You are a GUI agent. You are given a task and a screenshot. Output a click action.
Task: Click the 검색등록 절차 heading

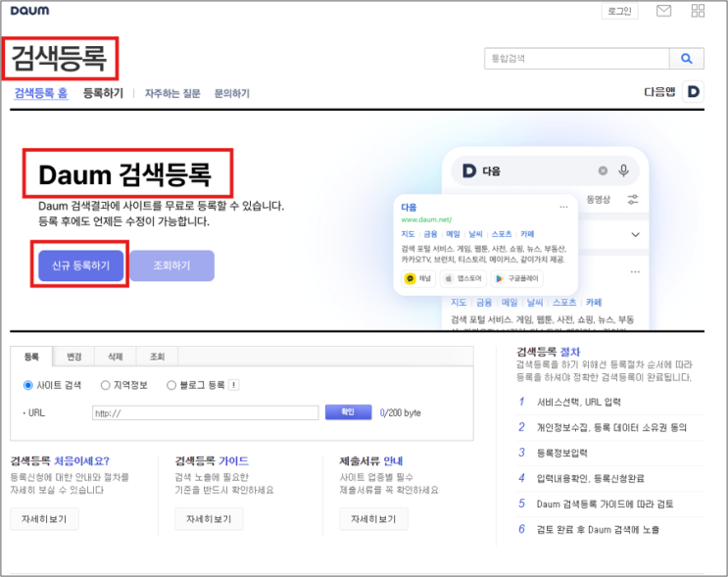pyautogui.click(x=549, y=352)
